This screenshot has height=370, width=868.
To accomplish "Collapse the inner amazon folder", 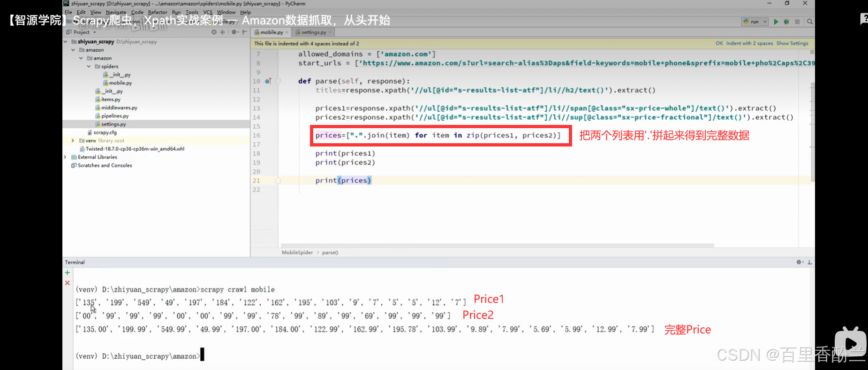I will click(x=81, y=58).
